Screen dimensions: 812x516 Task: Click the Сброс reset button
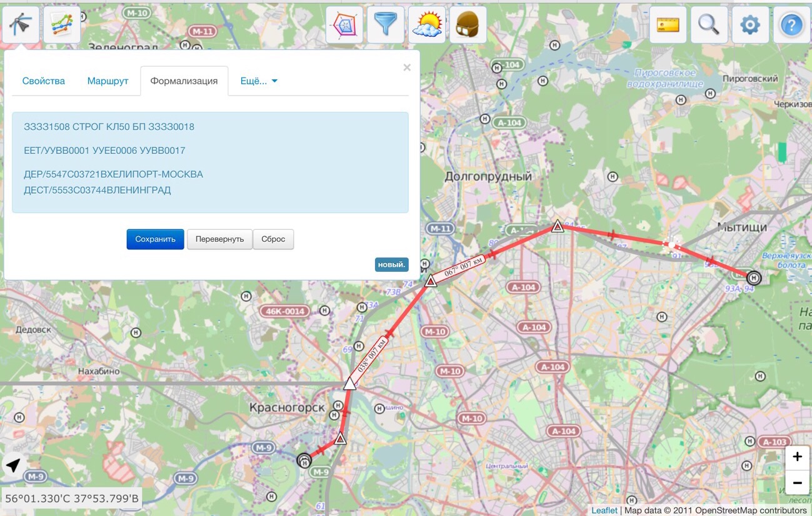click(273, 239)
